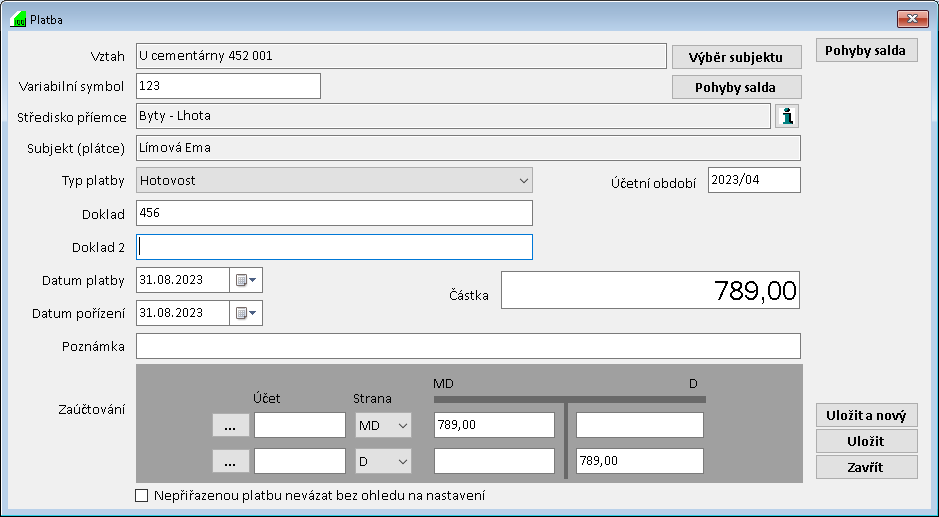Open account lookup for the MD row
939x517 pixels.
coord(231,425)
